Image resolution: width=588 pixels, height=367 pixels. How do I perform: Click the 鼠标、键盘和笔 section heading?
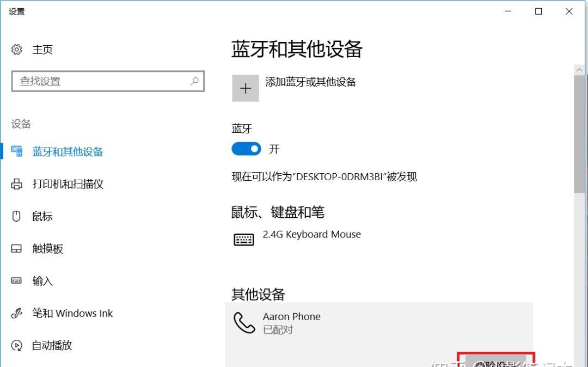tap(278, 212)
